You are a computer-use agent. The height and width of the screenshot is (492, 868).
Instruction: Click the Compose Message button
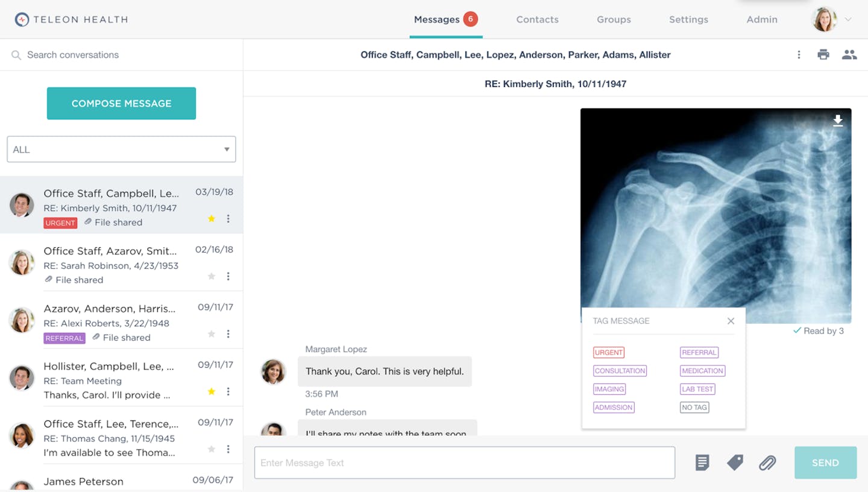point(121,103)
